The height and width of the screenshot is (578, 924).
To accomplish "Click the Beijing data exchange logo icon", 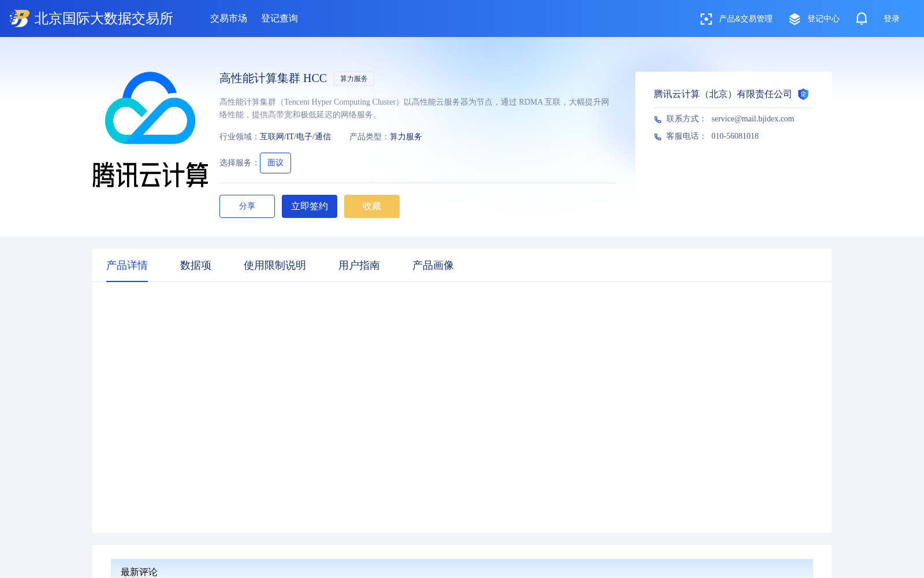I will [20, 18].
